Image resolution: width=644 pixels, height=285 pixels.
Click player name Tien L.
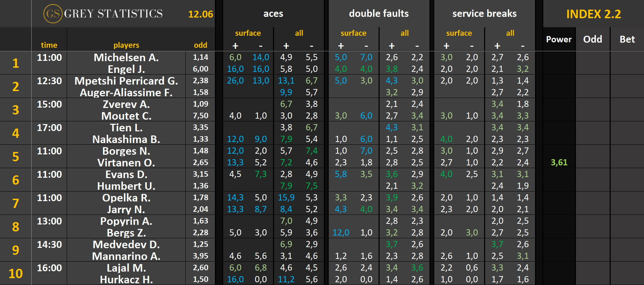click(126, 128)
